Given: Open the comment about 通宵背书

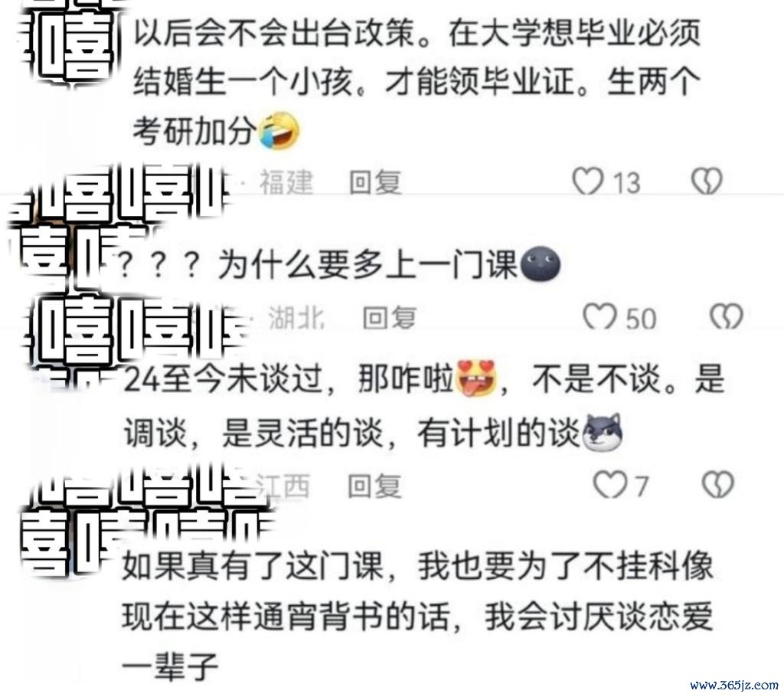Looking at the screenshot, I should point(417,617).
